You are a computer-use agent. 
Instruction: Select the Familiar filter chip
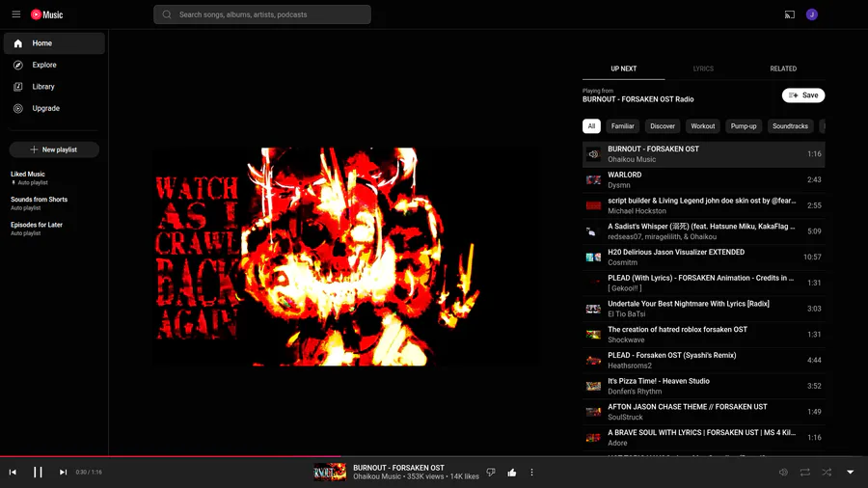[x=623, y=126]
